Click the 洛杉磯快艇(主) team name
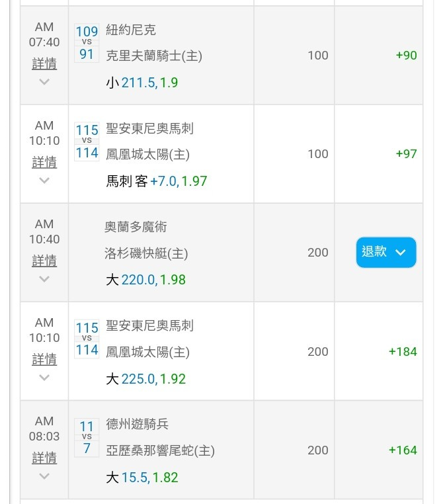 click(x=146, y=253)
